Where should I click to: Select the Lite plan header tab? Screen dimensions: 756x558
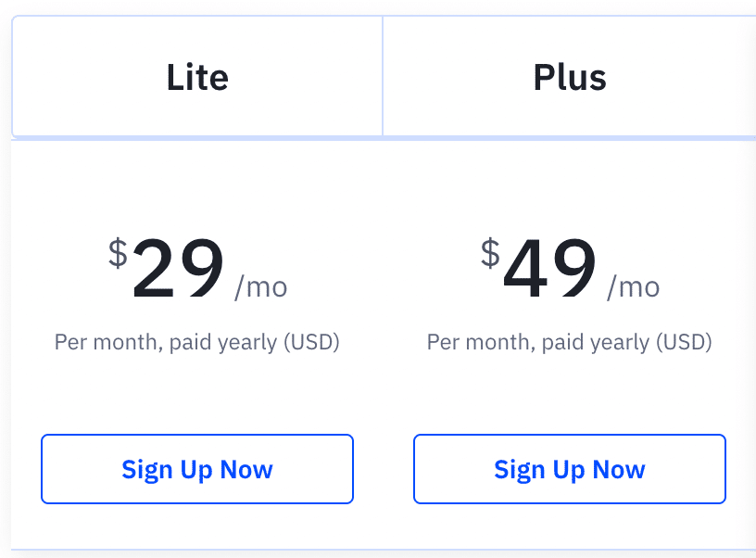(196, 77)
